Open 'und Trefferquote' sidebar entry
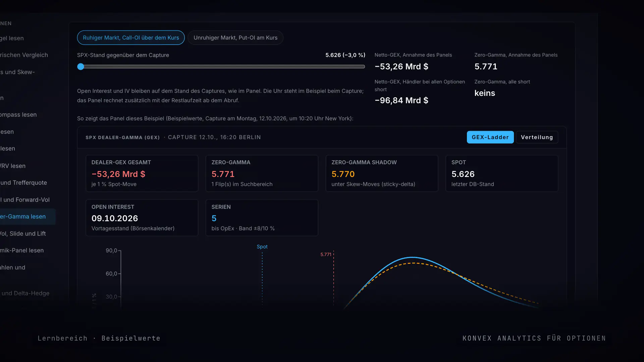The width and height of the screenshot is (644, 362). [x=23, y=183]
